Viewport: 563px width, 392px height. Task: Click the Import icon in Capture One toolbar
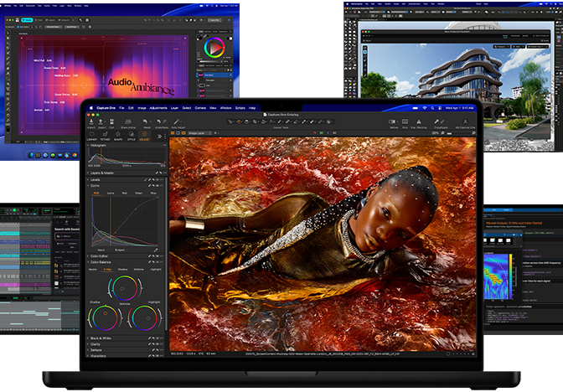tap(91, 121)
